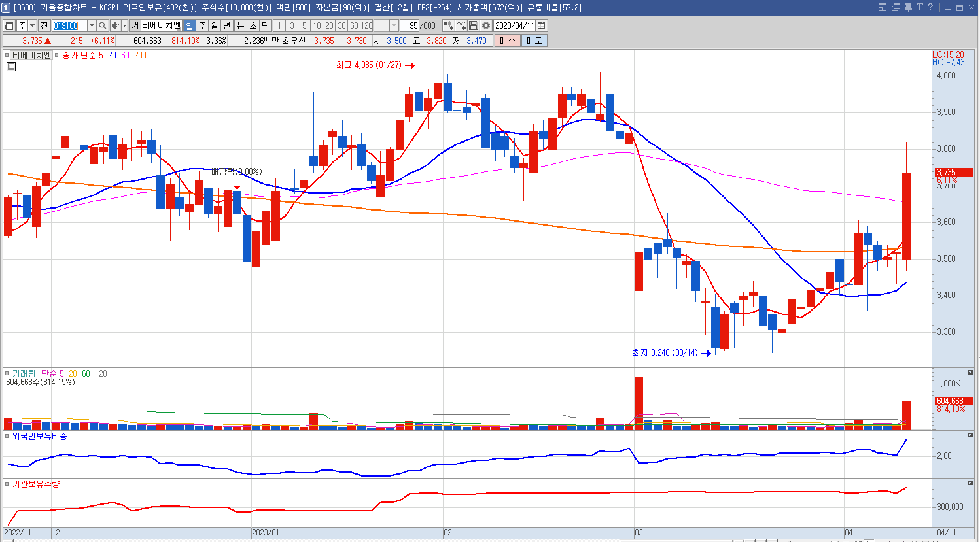Click square marker before 기관보유수량
The width and height of the screenshot is (980, 542).
click(x=7, y=484)
